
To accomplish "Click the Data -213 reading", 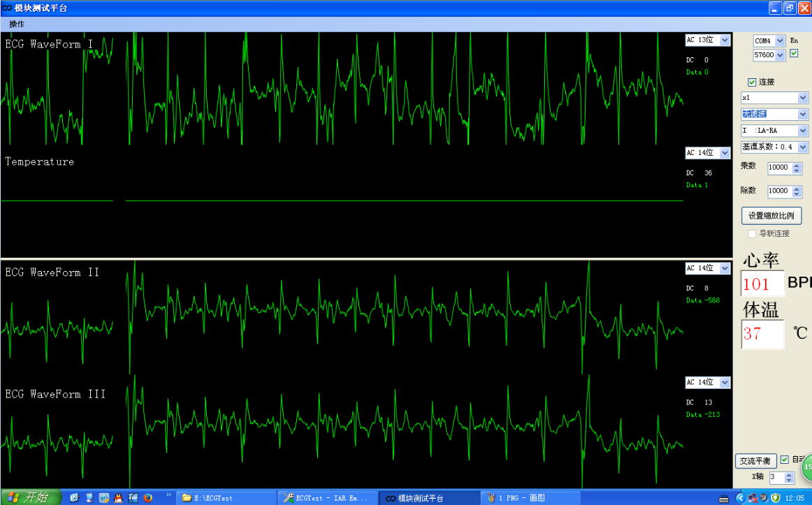I will (x=703, y=414).
